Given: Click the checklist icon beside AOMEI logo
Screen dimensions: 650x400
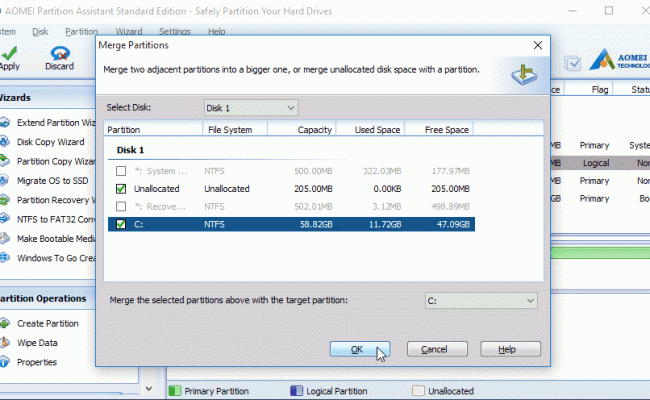Looking at the screenshot, I should point(573,63).
